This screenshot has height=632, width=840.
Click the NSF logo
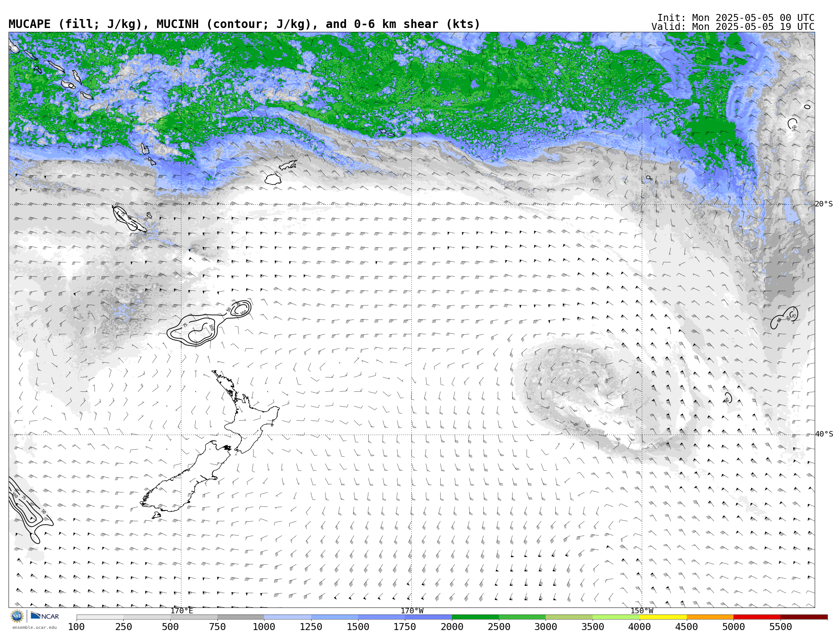pos(17,616)
